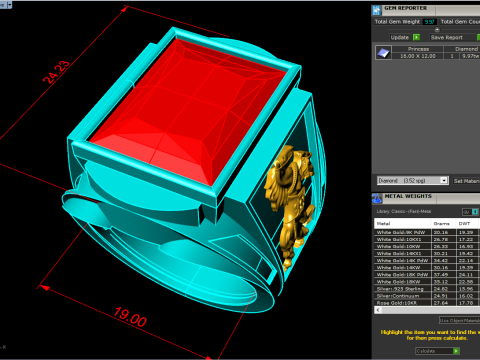
Task: Click the gem count cell showing 1
Action: click(x=452, y=56)
